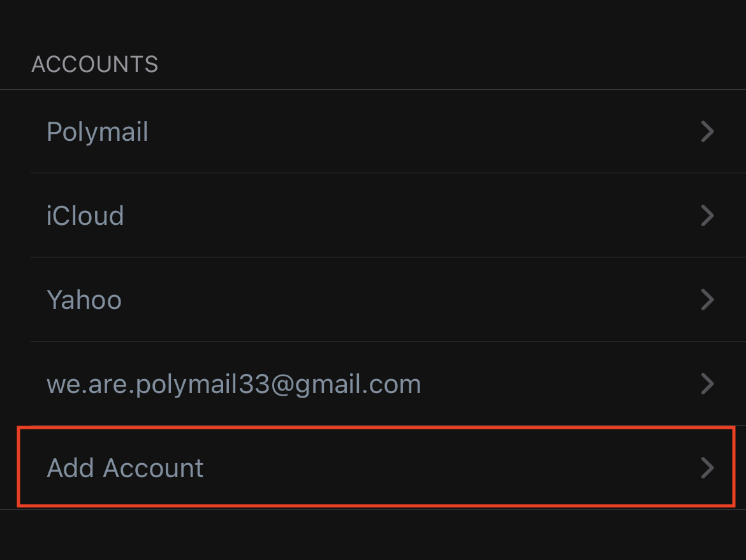Expand the iCloud row using its disclosure arrow
Viewport: 746px width, 560px height.
coord(706,216)
